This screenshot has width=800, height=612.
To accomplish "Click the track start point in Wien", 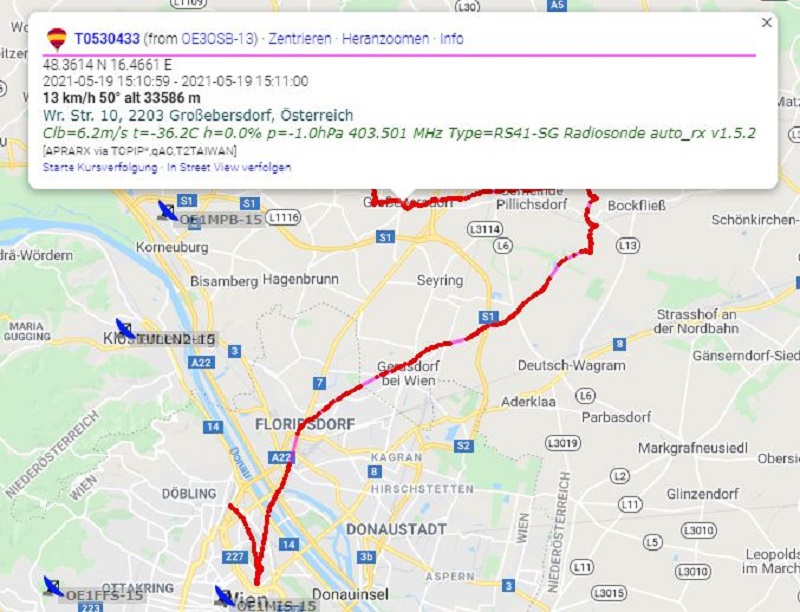I will [x=257, y=581].
